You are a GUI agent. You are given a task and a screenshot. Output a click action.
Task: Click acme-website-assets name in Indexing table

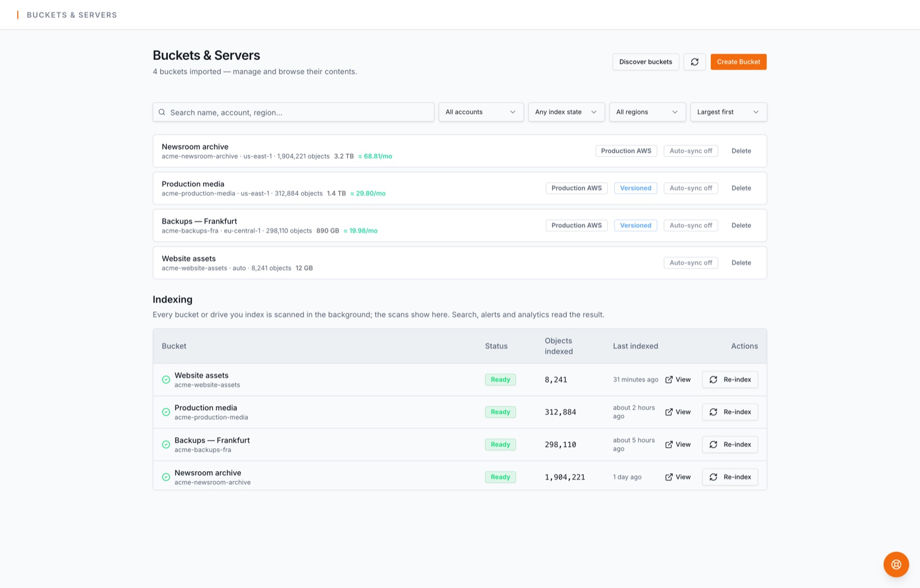coord(207,385)
